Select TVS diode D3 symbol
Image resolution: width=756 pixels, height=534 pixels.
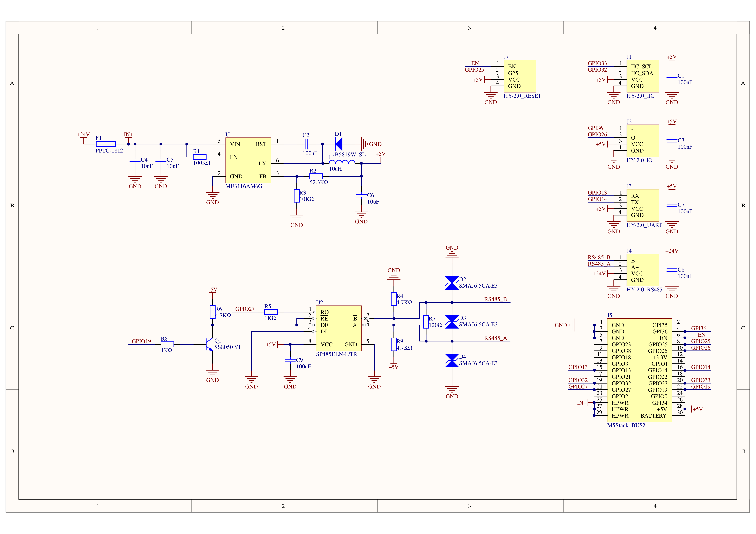pyautogui.click(x=452, y=322)
